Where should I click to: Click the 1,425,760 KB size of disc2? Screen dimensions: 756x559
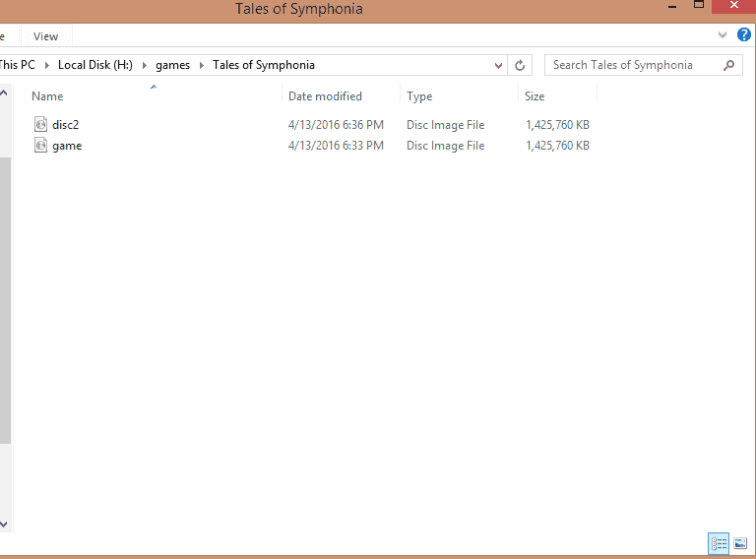(x=558, y=125)
